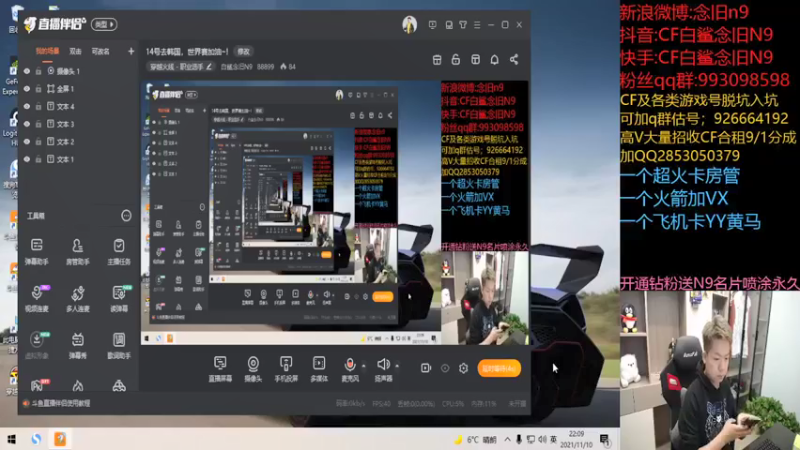Click the notification bell icon
This screenshot has width=800, height=450.
(494, 60)
